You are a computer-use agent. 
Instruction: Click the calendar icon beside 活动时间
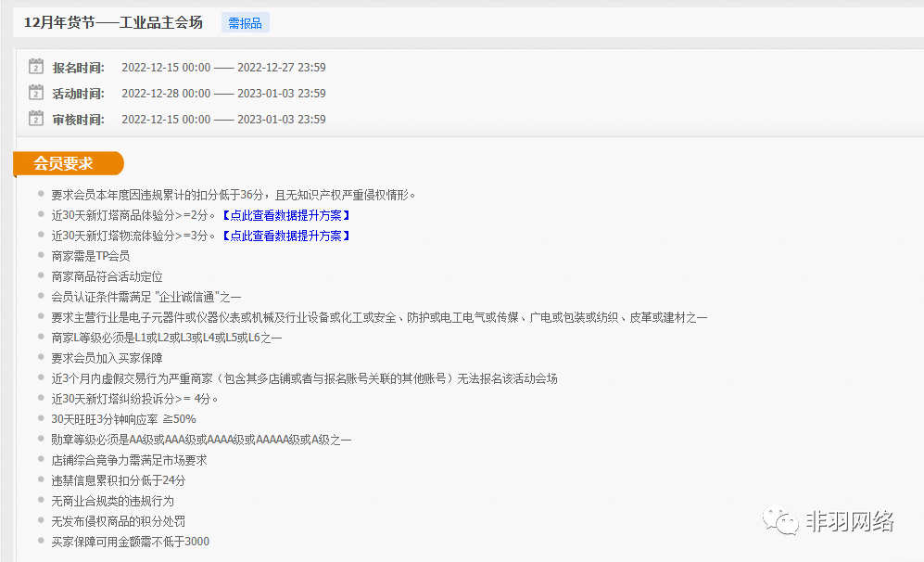[x=36, y=93]
